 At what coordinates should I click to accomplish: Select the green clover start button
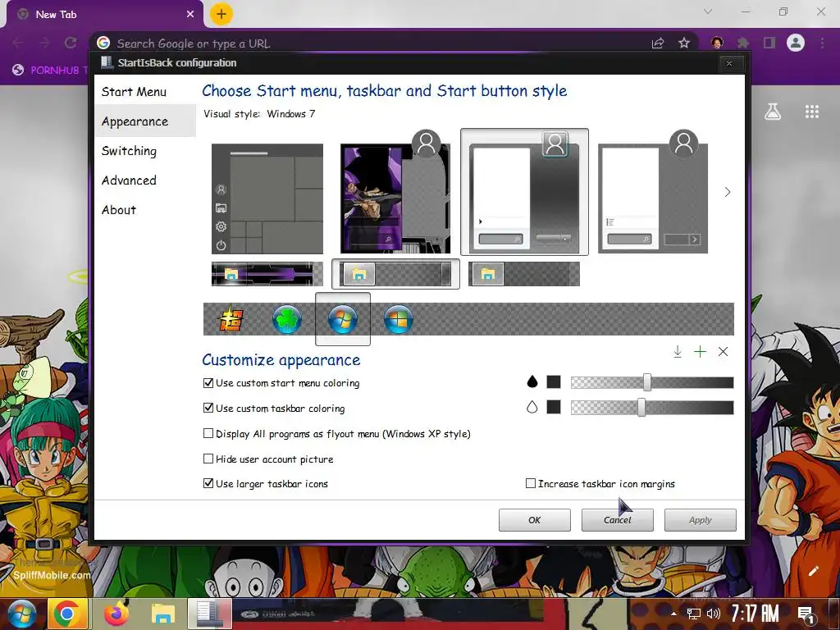point(286,319)
